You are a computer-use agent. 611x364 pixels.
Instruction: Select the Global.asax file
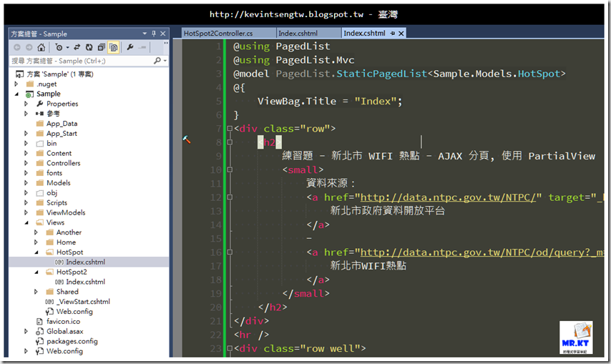[x=59, y=331]
